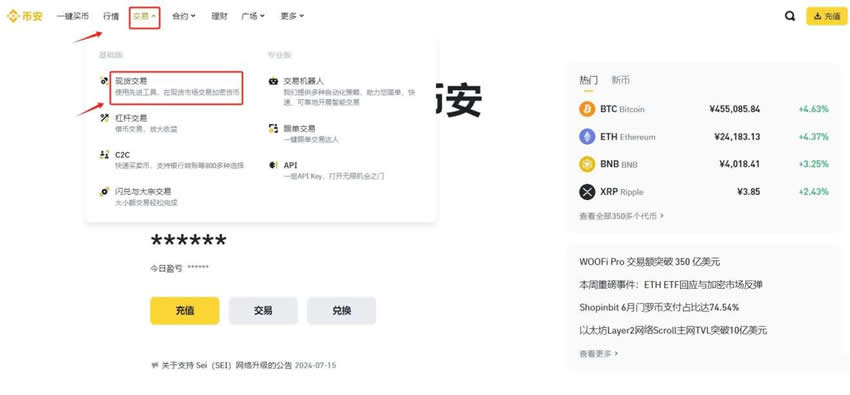Open the Sei network upgrade announcement
850x395 pixels.
pyautogui.click(x=243, y=365)
